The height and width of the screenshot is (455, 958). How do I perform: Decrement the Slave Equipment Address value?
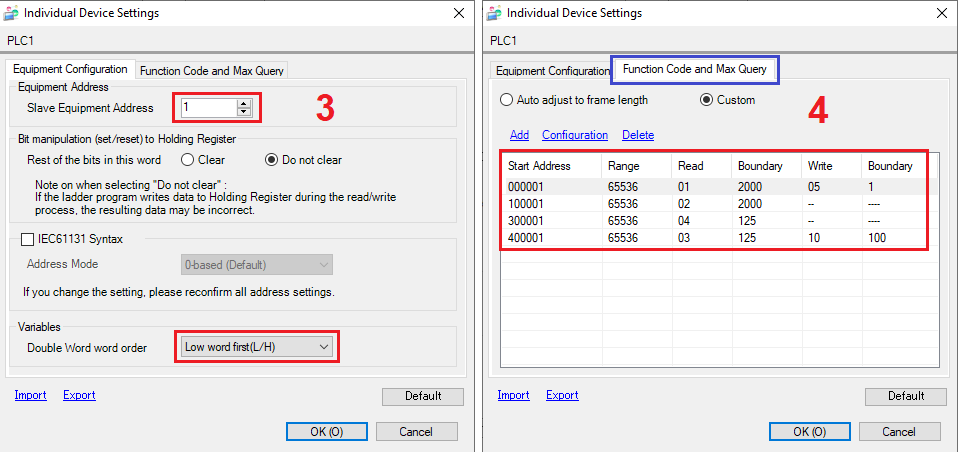tap(243, 111)
